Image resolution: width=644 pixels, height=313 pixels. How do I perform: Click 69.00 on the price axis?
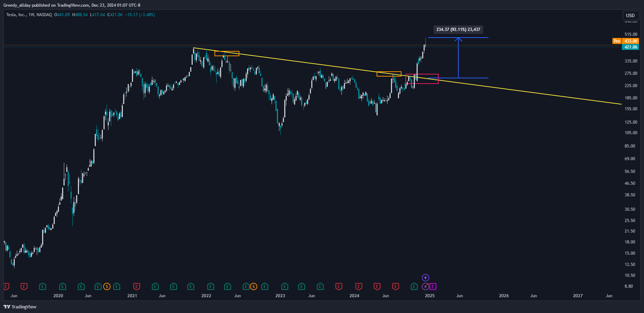(630, 159)
